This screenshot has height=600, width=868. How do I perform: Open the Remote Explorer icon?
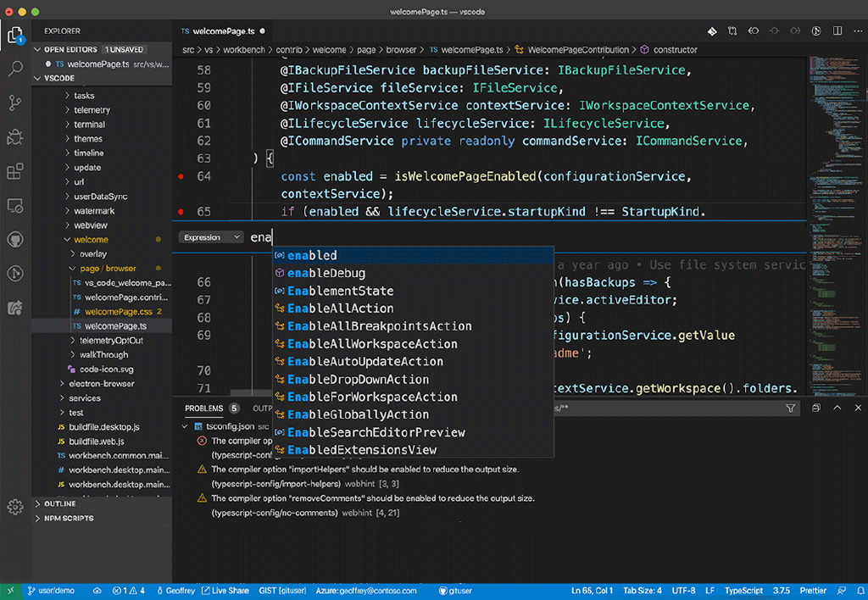(x=15, y=205)
